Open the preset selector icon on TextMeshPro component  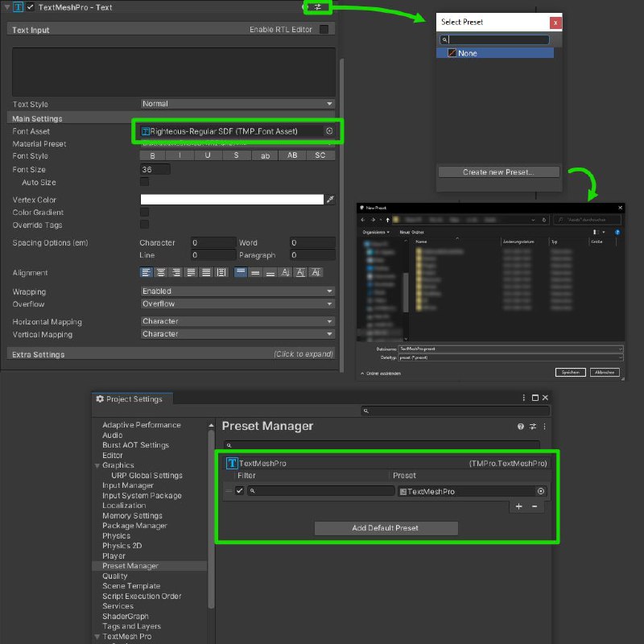(317, 7)
